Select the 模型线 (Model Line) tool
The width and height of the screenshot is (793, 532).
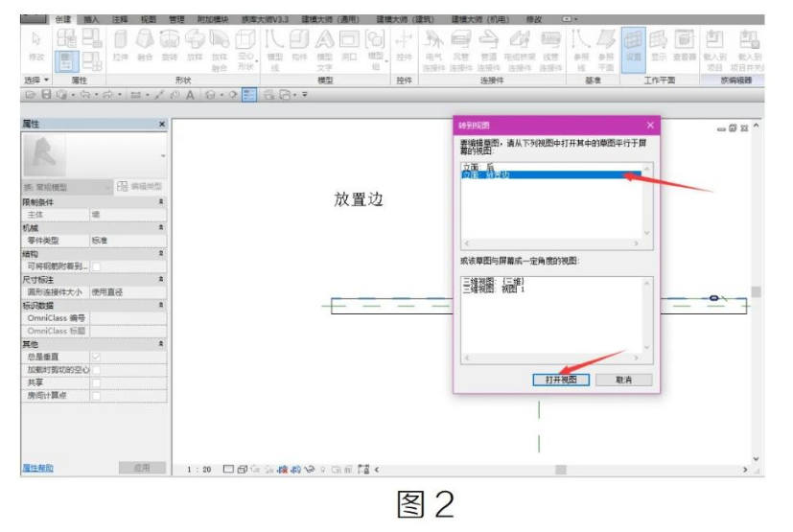[274, 50]
